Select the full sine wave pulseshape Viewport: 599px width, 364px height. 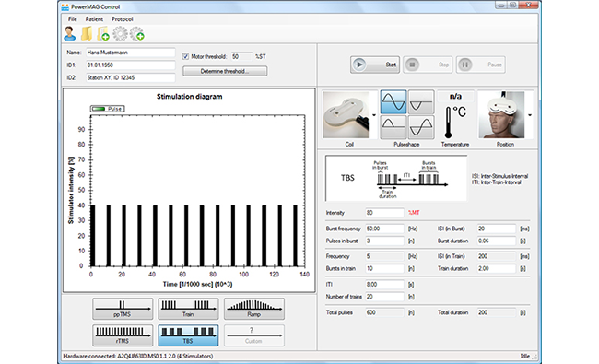[393, 102]
